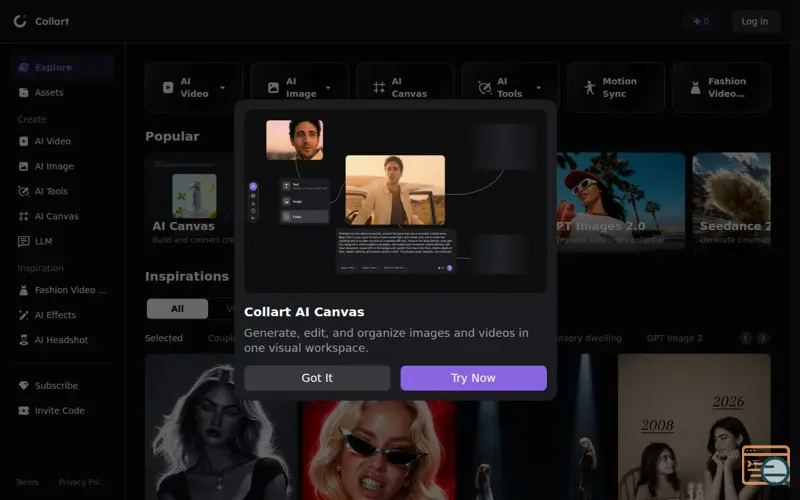Screen dimensions: 800x500
Task: Open the Terms link
Action: (x=27, y=482)
